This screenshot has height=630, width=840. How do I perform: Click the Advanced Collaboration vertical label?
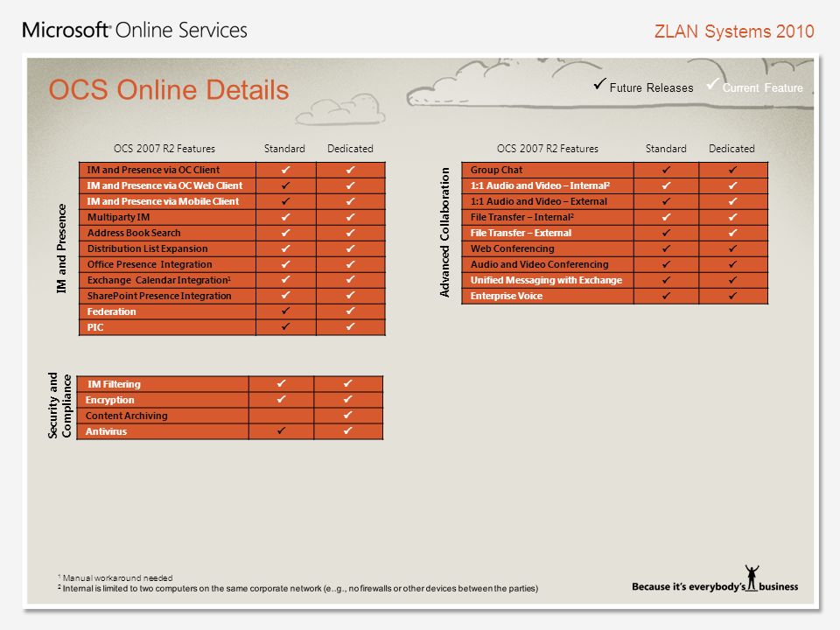pyautogui.click(x=444, y=233)
